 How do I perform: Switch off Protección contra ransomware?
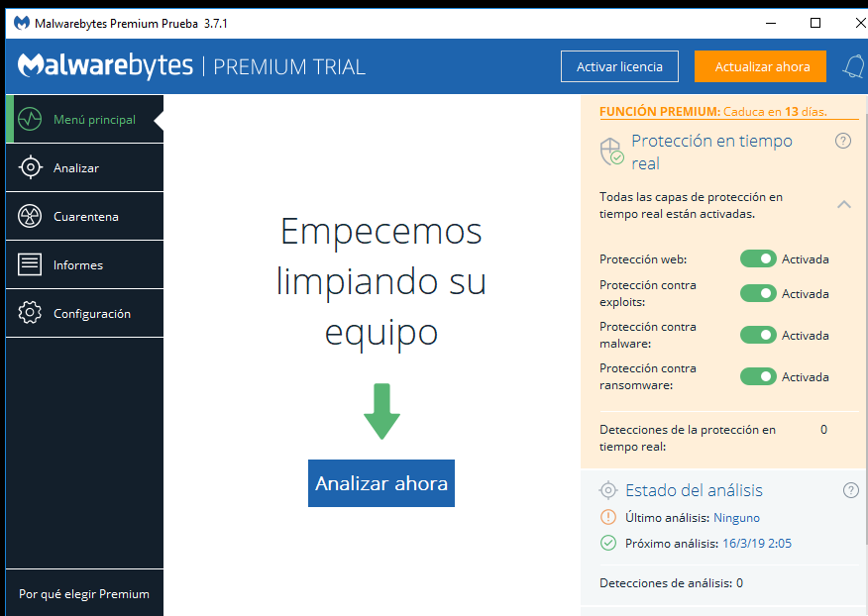point(758,376)
